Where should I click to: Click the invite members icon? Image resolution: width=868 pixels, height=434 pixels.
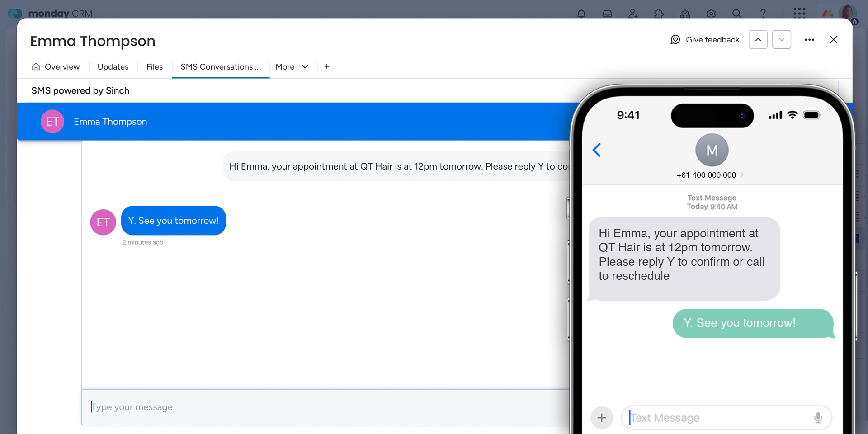(633, 14)
